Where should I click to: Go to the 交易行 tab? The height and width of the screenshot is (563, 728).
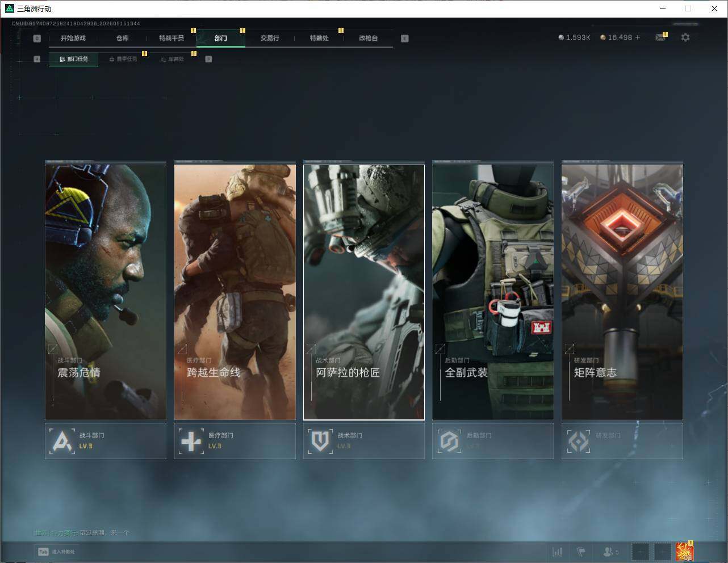270,39
